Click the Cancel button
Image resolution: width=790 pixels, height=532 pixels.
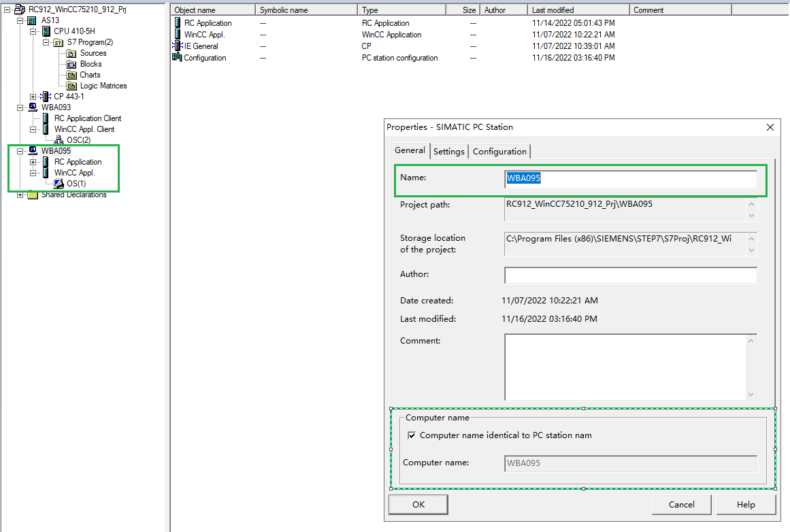681,504
